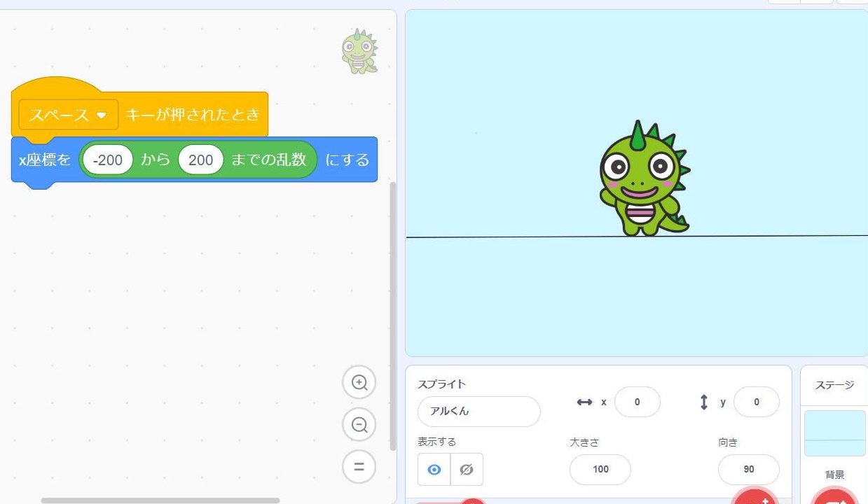Image resolution: width=868 pixels, height=504 pixels.
Task: Reset workspace zoom with the equals icon
Action: (x=359, y=467)
